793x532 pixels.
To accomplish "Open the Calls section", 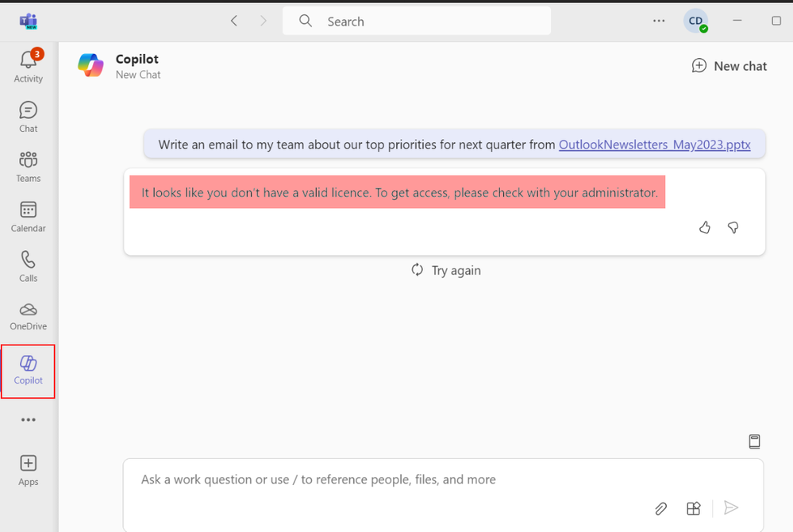I will 29,266.
